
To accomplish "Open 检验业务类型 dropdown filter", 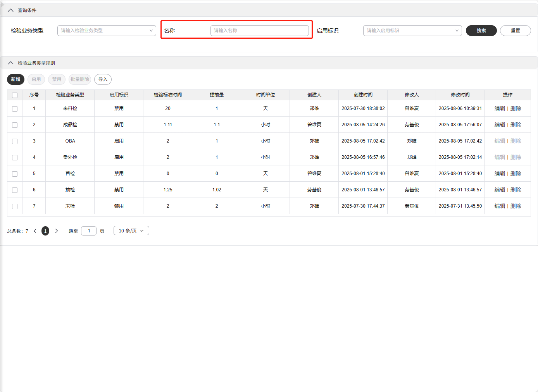I will coord(107,31).
